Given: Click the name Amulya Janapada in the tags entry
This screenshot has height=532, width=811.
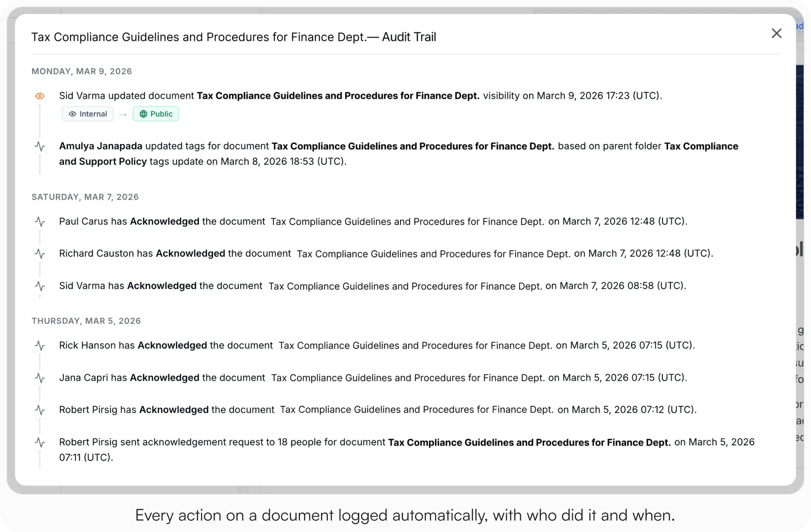Looking at the screenshot, I should pos(101,146).
